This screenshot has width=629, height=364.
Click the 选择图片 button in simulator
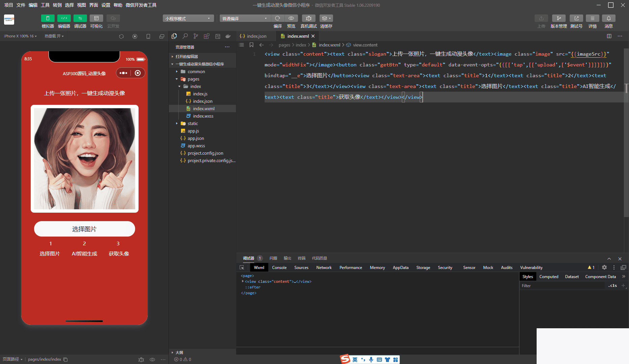click(85, 229)
